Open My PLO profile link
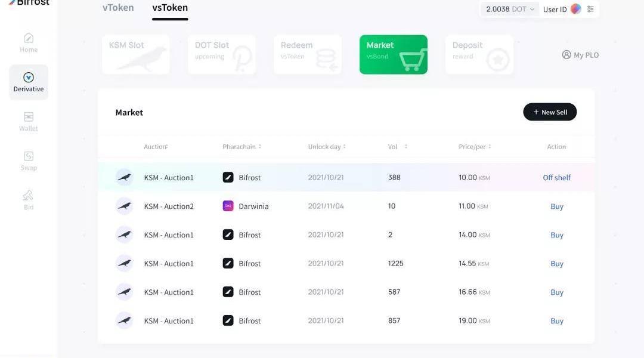This screenshot has width=644, height=358. [580, 55]
